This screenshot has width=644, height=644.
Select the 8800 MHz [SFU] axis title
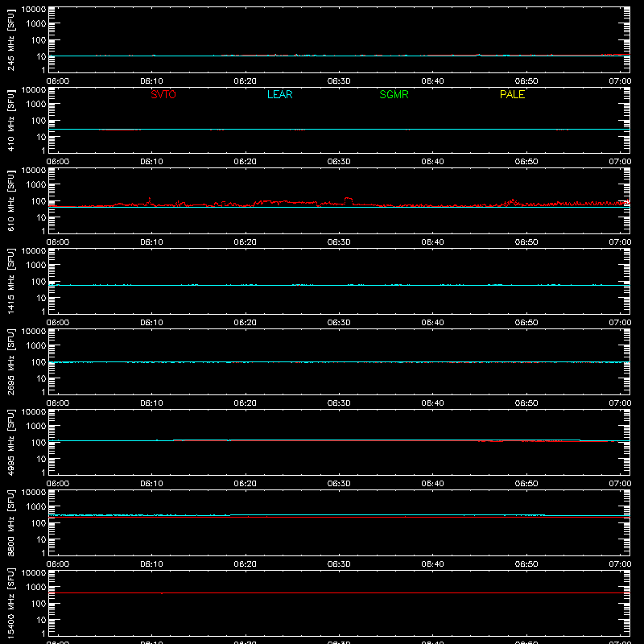(x=10, y=523)
